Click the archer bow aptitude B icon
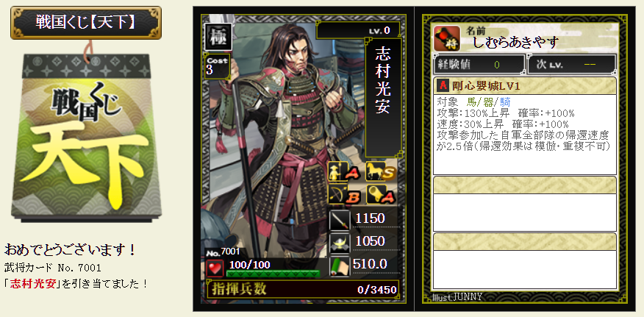 pyautogui.click(x=343, y=194)
